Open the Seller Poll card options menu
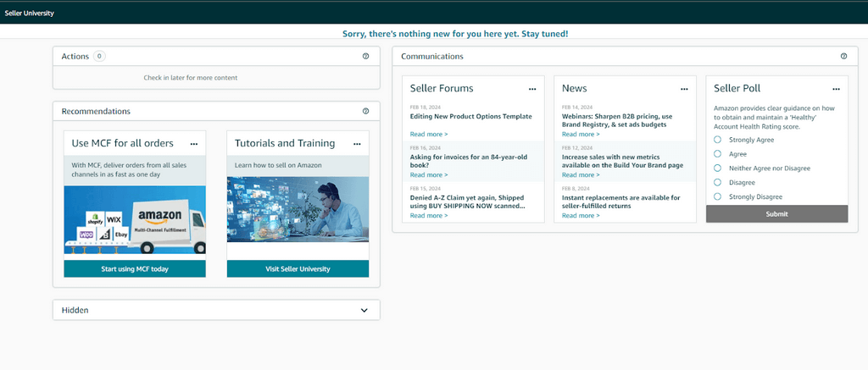The image size is (868, 370). coord(836,89)
